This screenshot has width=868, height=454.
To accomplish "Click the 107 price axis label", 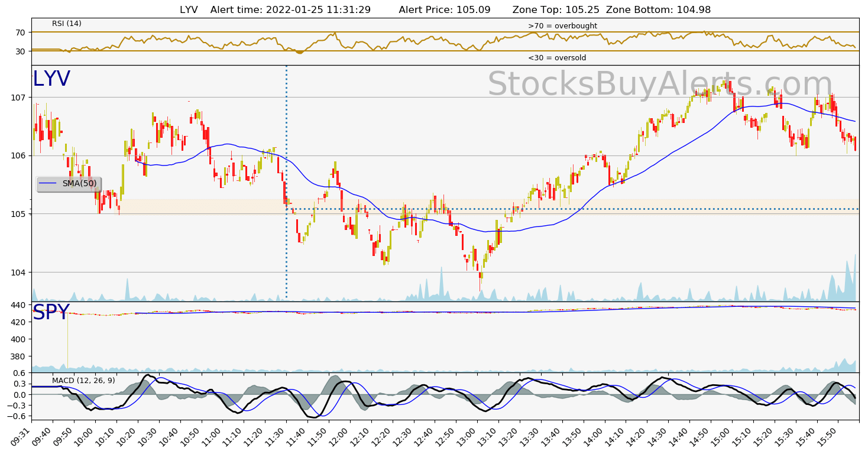I will click(19, 98).
